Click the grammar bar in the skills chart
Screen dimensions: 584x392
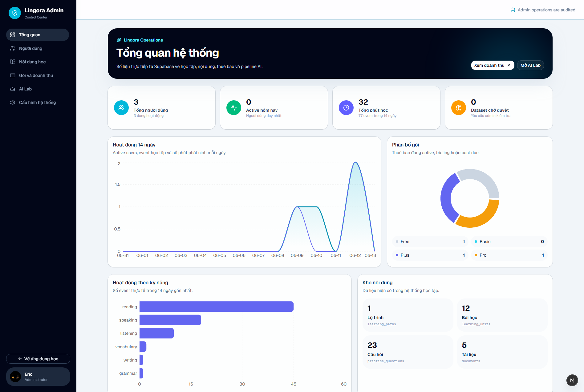pyautogui.click(x=141, y=373)
